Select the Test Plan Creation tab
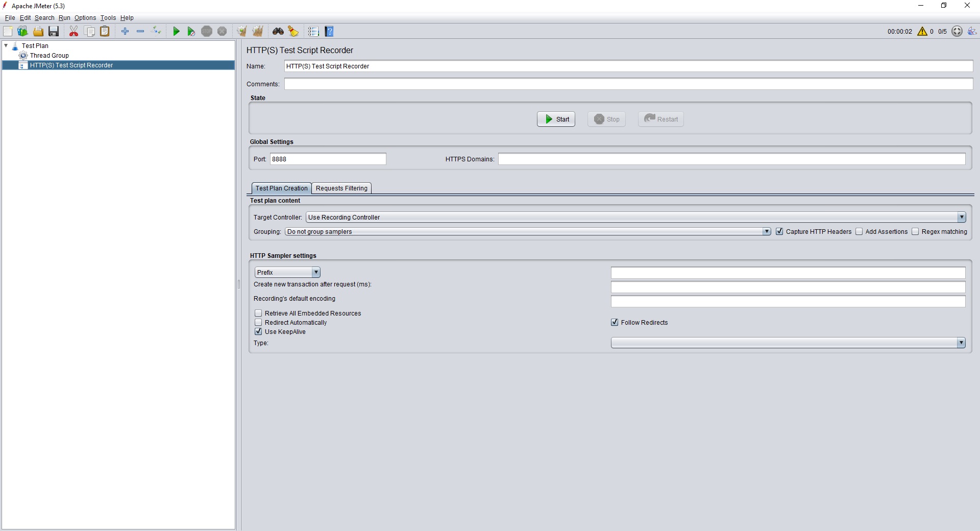Viewport: 980px width, 531px height. 282,188
